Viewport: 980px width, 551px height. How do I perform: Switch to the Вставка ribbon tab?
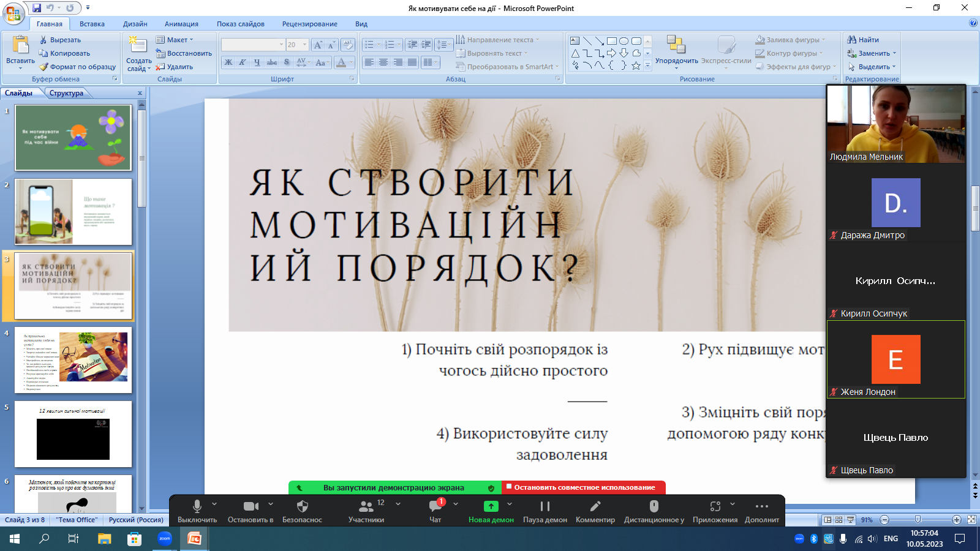tap(92, 24)
